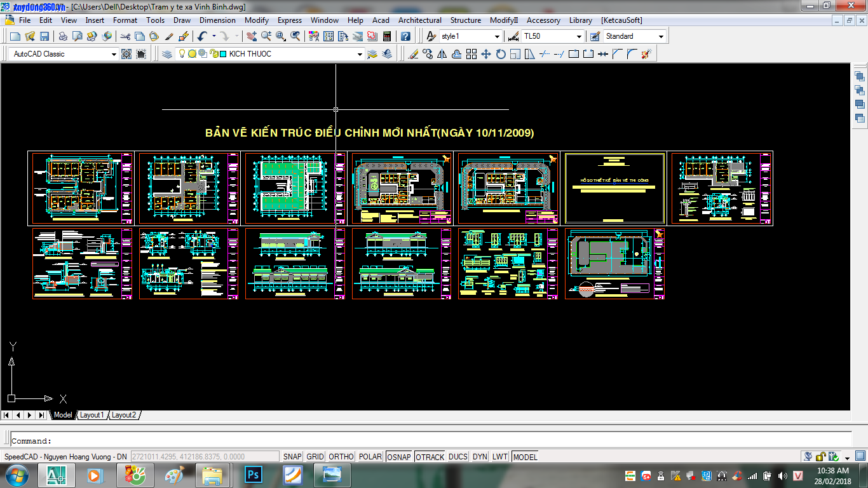
Task: Click the layer color swatch for KICH THUOC
Action: pyautogui.click(x=223, y=54)
